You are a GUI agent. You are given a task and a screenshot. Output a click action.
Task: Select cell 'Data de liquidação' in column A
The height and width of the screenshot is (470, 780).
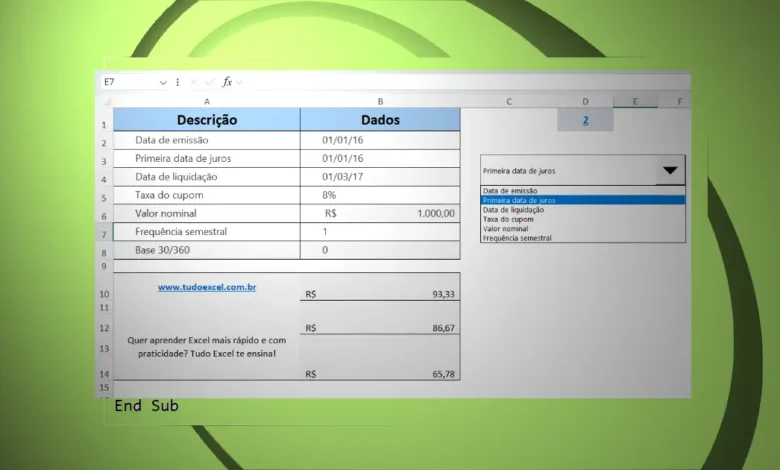click(207, 177)
